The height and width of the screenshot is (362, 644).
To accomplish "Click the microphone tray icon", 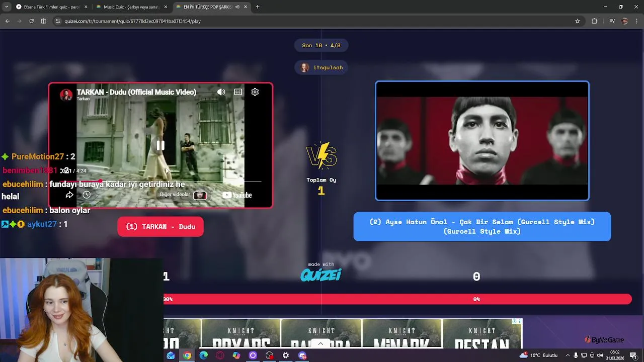I will tap(576, 355).
